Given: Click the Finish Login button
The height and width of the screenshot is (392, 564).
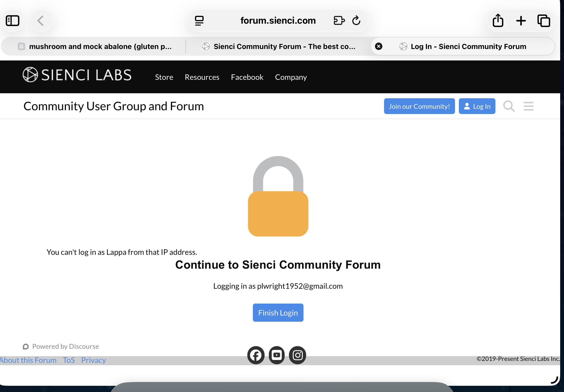Looking at the screenshot, I should click(x=278, y=313).
